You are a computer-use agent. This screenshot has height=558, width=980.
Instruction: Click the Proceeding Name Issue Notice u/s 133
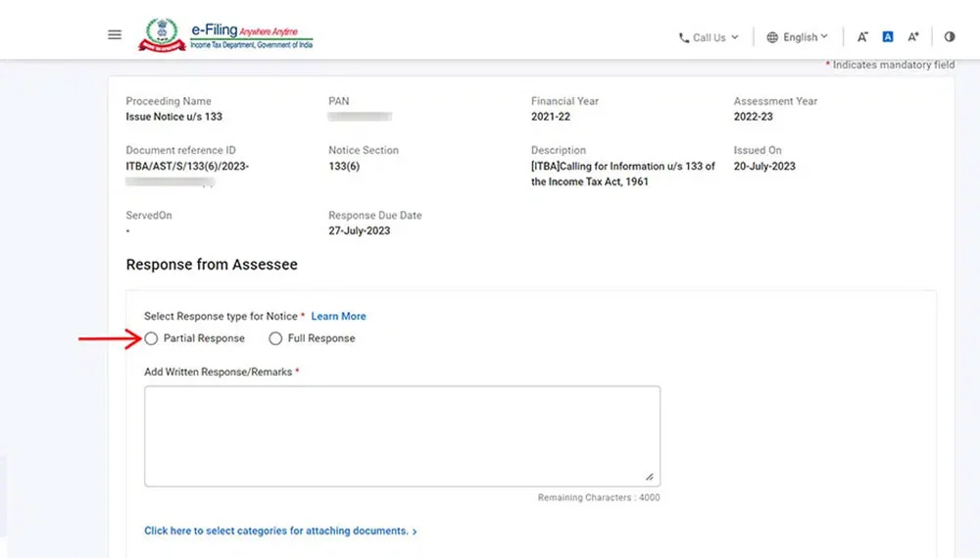pyautogui.click(x=173, y=117)
